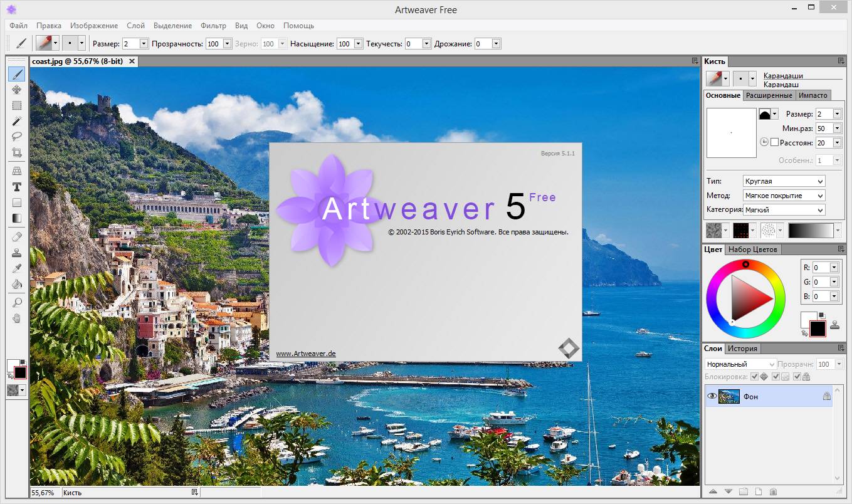The image size is (852, 504).
Task: Swap foreground and background colors in Цвет panel
Action: [x=804, y=334]
